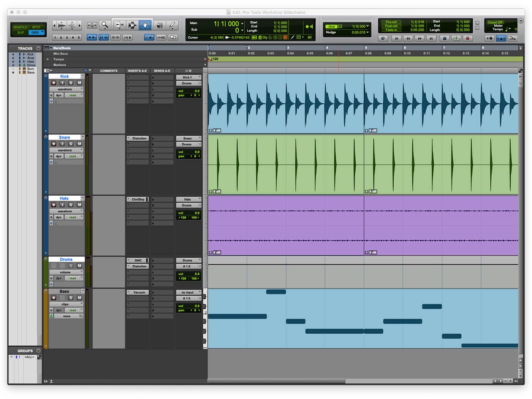Toggle Tab to Transients button
The height and width of the screenshot is (399, 532).
pyautogui.click(x=92, y=37)
